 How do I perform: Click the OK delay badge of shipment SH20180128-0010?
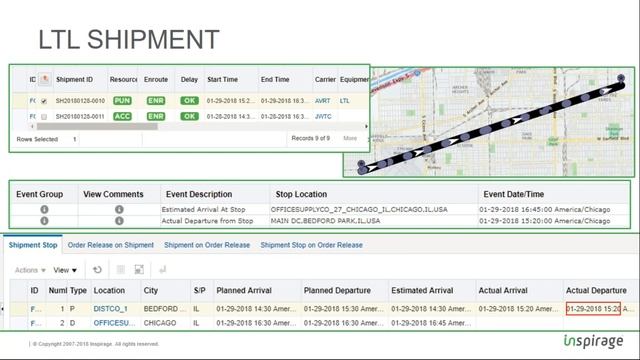coord(189,100)
